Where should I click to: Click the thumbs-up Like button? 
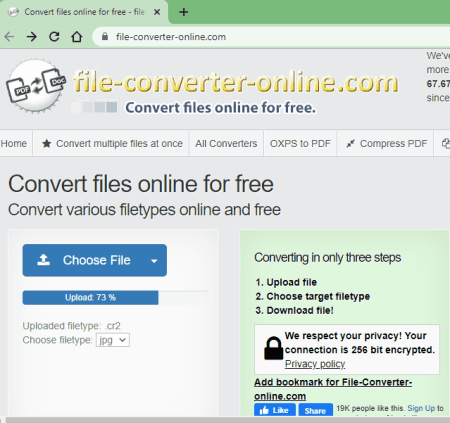(275, 410)
